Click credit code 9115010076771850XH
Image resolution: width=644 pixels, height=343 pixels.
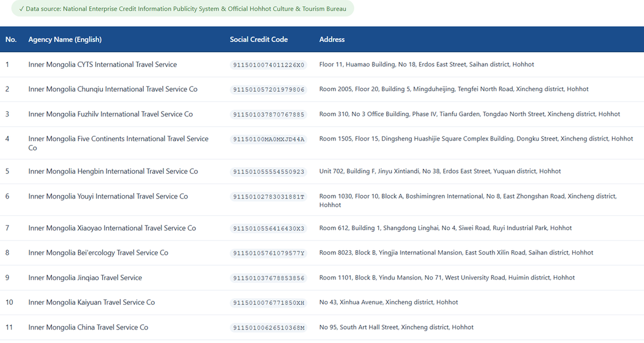tap(269, 302)
